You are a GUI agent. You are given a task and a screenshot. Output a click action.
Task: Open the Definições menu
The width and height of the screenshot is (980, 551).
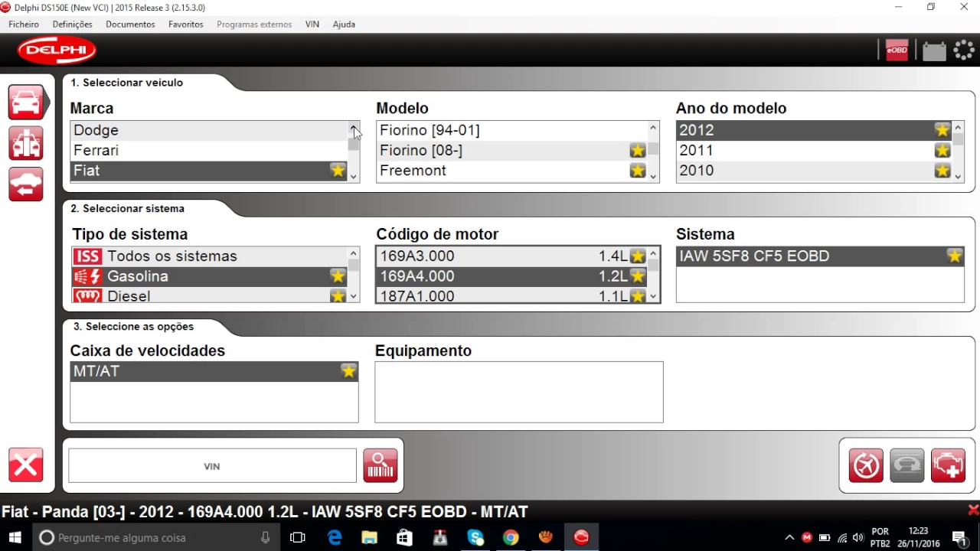pyautogui.click(x=73, y=24)
